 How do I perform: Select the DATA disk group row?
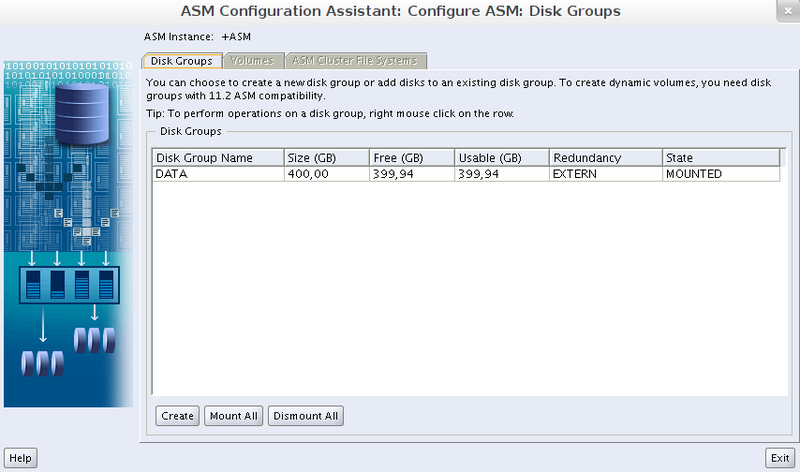click(174, 174)
